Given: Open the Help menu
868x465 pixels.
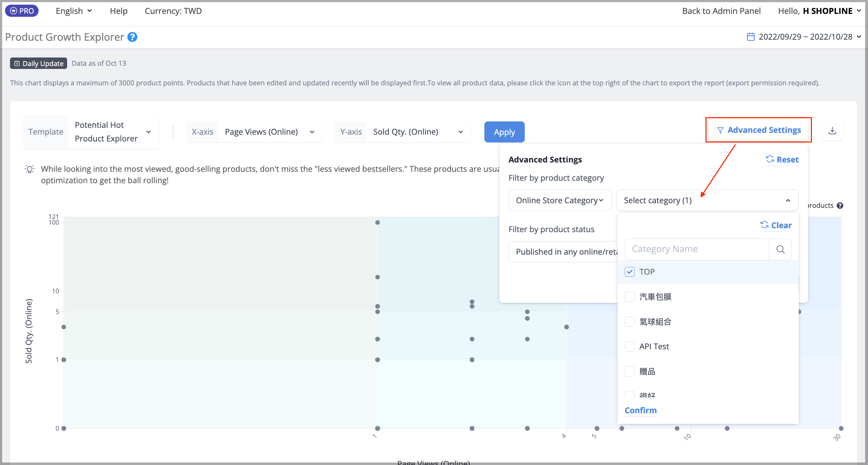Looking at the screenshot, I should click(119, 11).
